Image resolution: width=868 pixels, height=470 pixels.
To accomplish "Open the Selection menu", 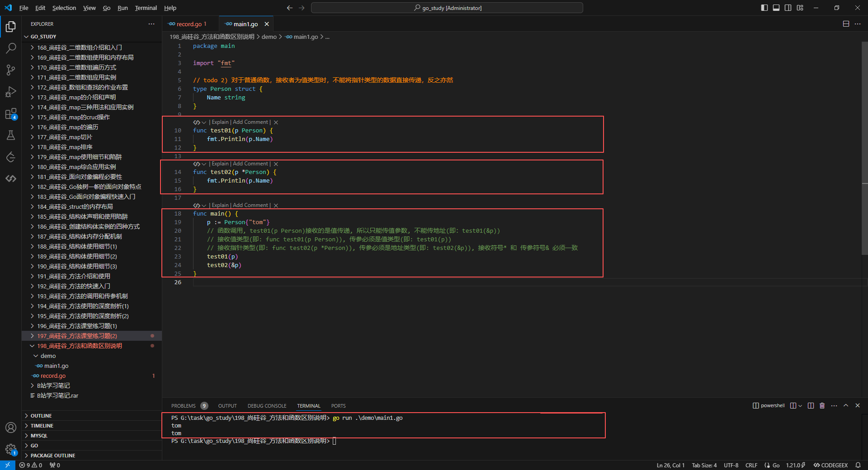I will 64,8.
